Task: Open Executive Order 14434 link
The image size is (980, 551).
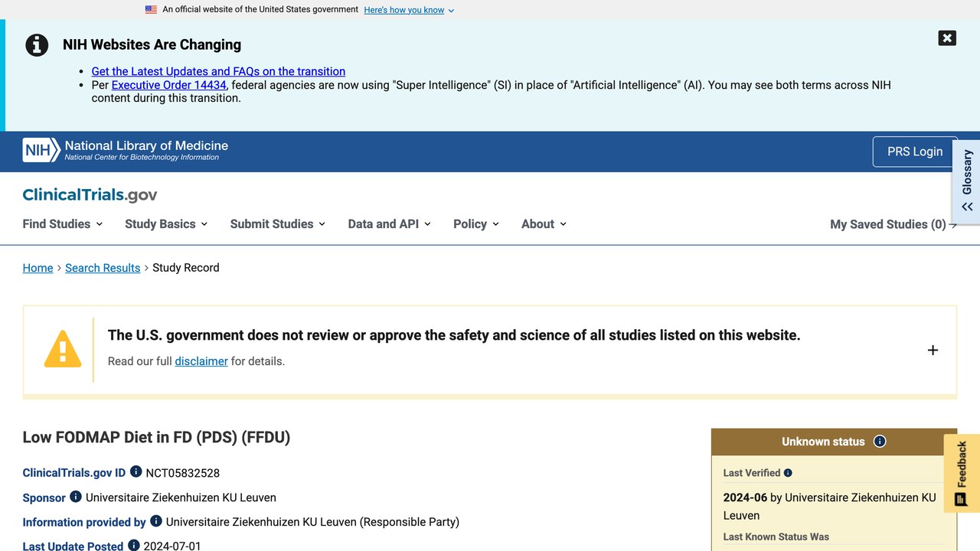Action: point(169,85)
